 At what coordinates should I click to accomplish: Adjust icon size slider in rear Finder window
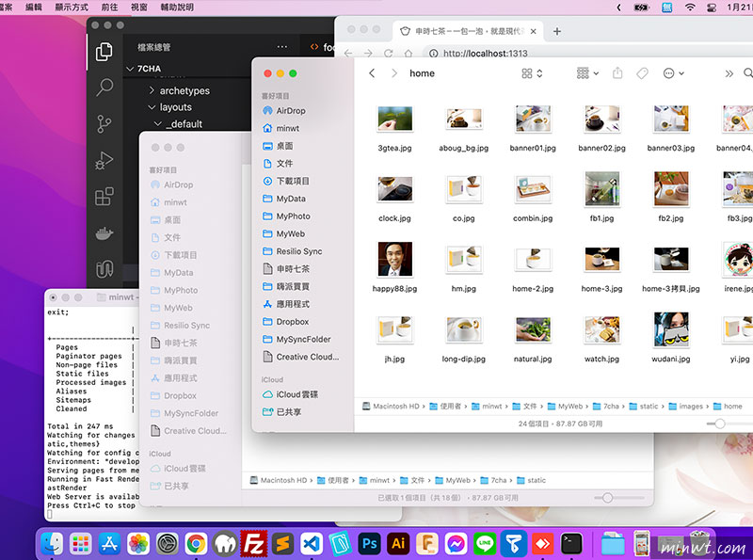tap(607, 498)
